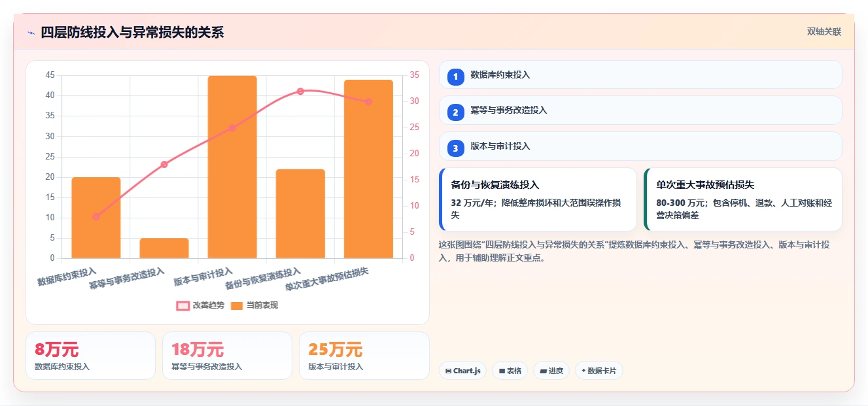The width and height of the screenshot is (868, 406).
Task: Click the x-axis label 单次重大事故预估损失
Action: 327,279
